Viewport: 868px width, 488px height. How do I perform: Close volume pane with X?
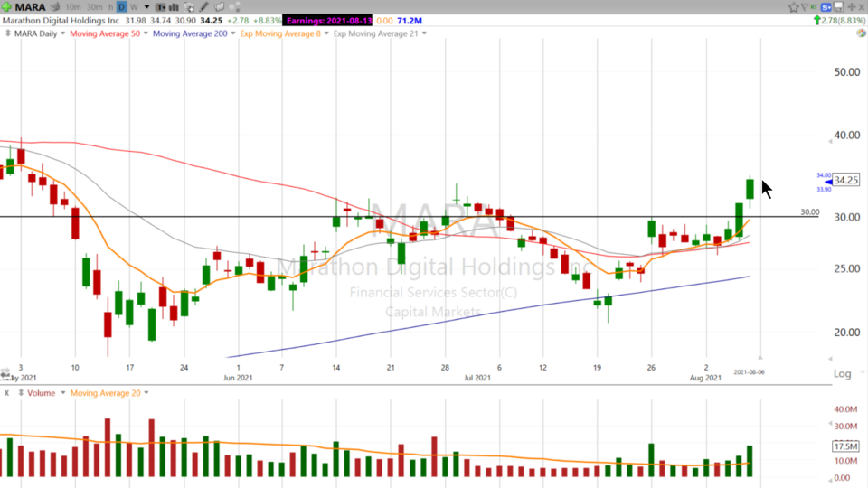tap(6, 393)
